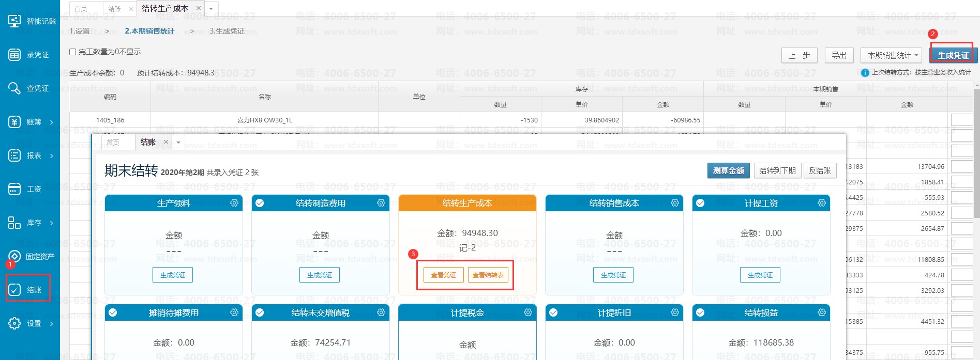This screenshot has height=360, width=980.
Task: Click the info icon beside 上次结转方式
Action: pos(865,73)
